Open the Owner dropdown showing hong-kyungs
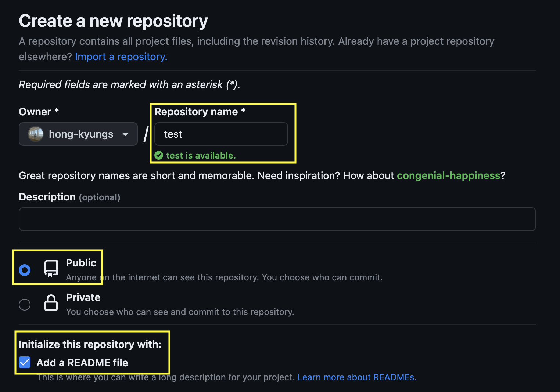Viewport: 560px width, 392px height. (78, 134)
